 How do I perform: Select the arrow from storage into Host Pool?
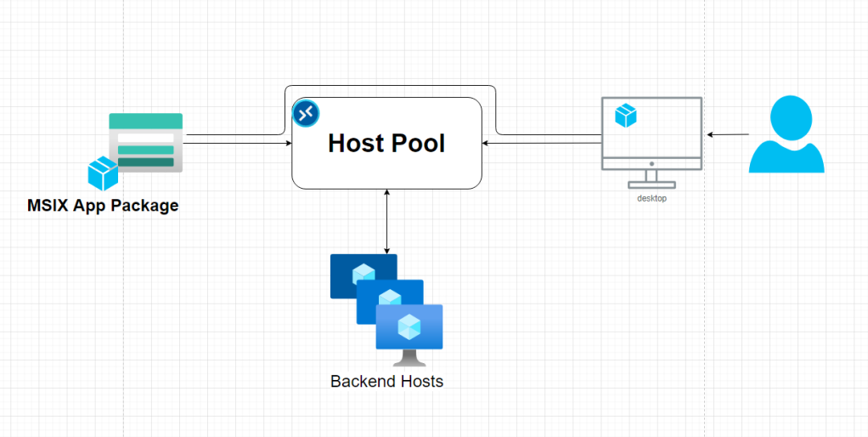(x=238, y=144)
